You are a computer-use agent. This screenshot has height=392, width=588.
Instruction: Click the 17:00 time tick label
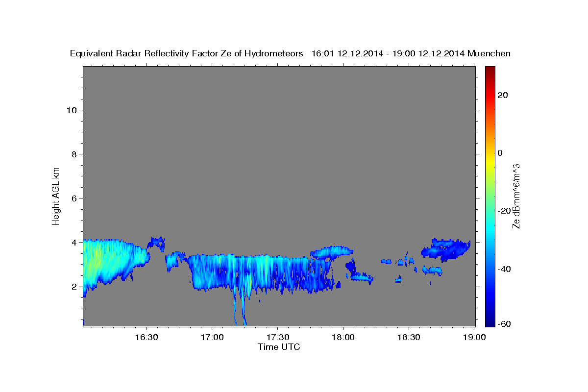212,337
